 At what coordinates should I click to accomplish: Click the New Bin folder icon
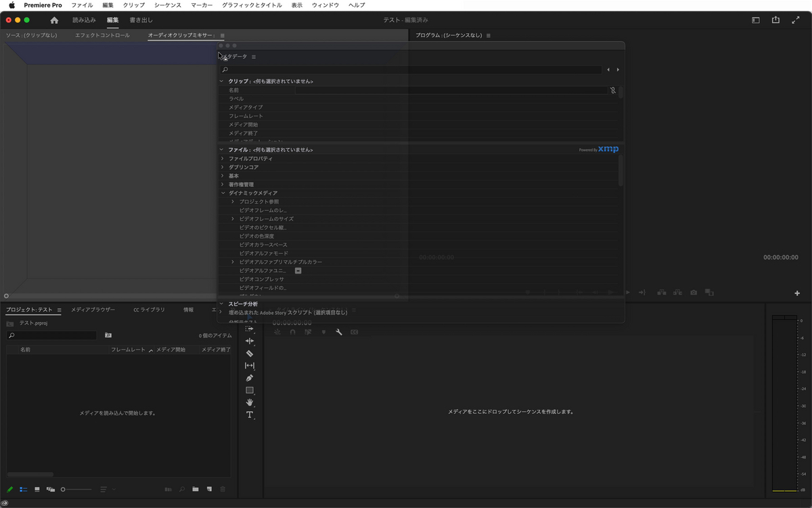coord(196,489)
